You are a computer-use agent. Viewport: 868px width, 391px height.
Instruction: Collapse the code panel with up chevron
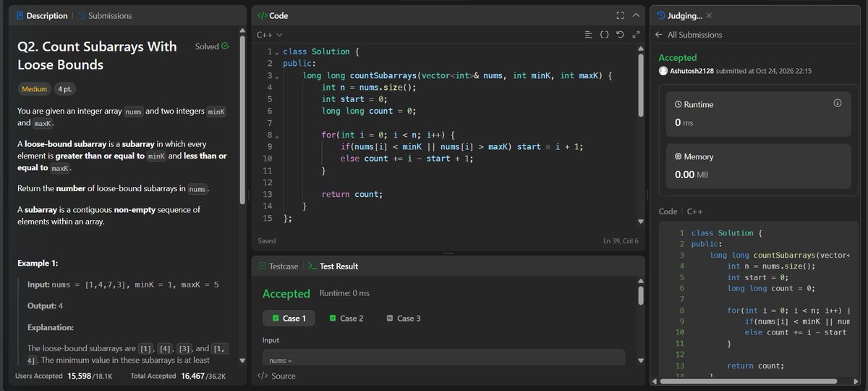tap(636, 15)
